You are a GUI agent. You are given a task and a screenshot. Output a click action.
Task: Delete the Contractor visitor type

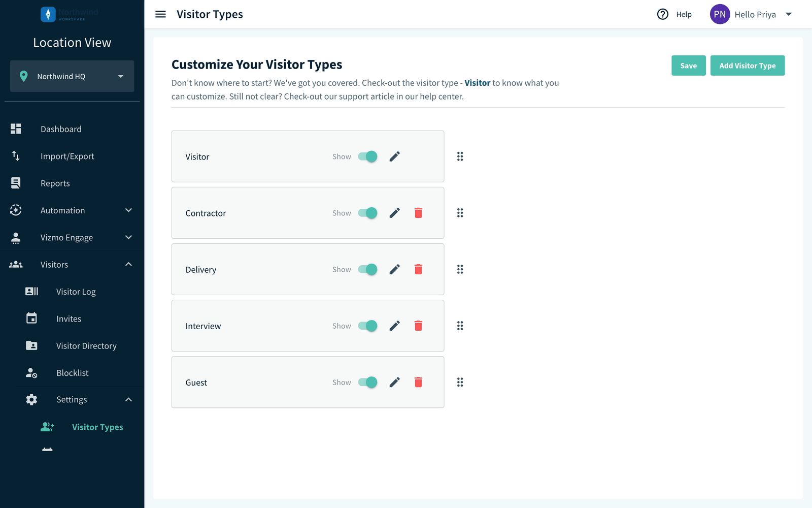418,213
